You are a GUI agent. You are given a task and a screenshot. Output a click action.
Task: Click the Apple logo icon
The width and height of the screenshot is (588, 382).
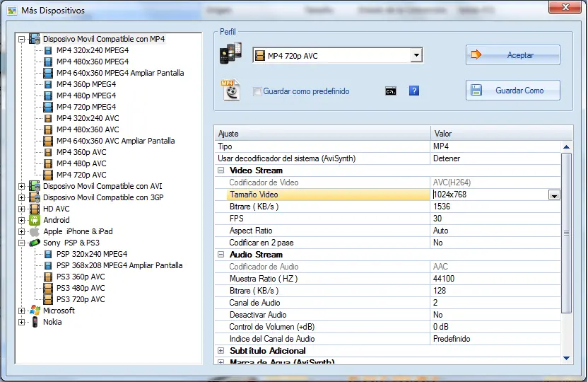pos(35,231)
